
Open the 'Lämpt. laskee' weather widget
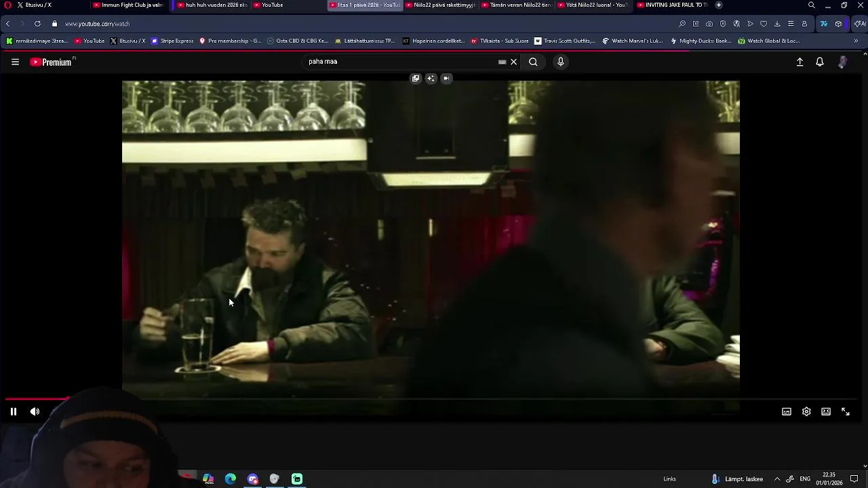pos(737,479)
